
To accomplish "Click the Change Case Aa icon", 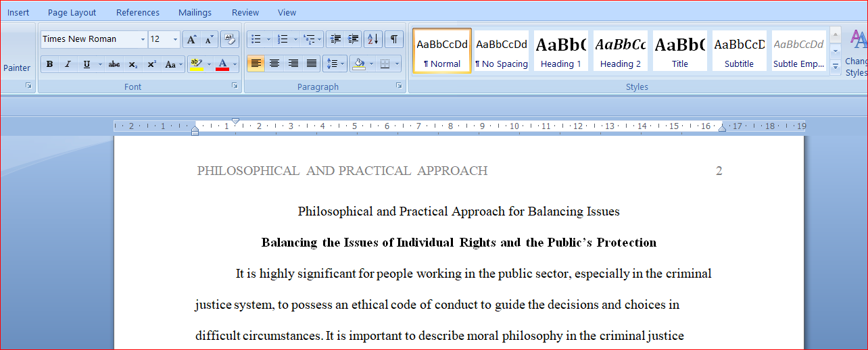I will click(x=170, y=64).
